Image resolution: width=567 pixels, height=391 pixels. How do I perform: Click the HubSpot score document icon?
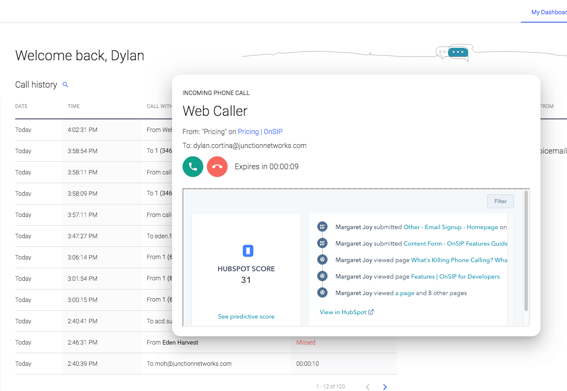click(x=248, y=251)
